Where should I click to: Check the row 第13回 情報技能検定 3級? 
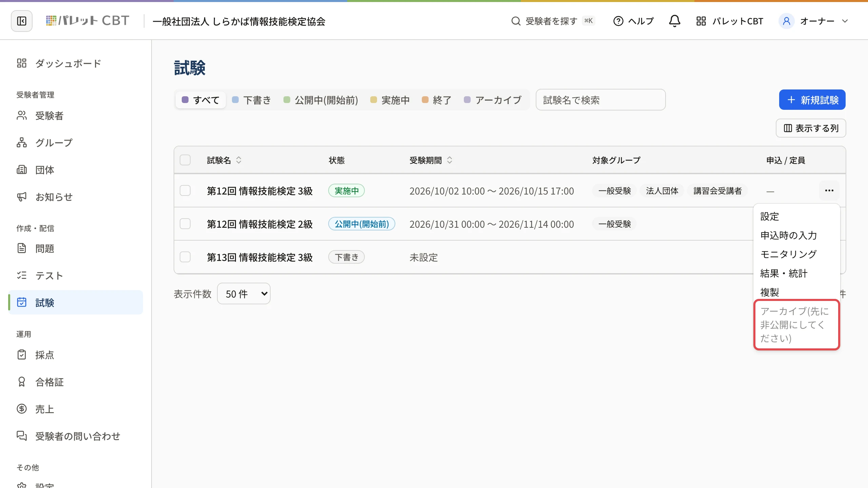click(x=185, y=257)
